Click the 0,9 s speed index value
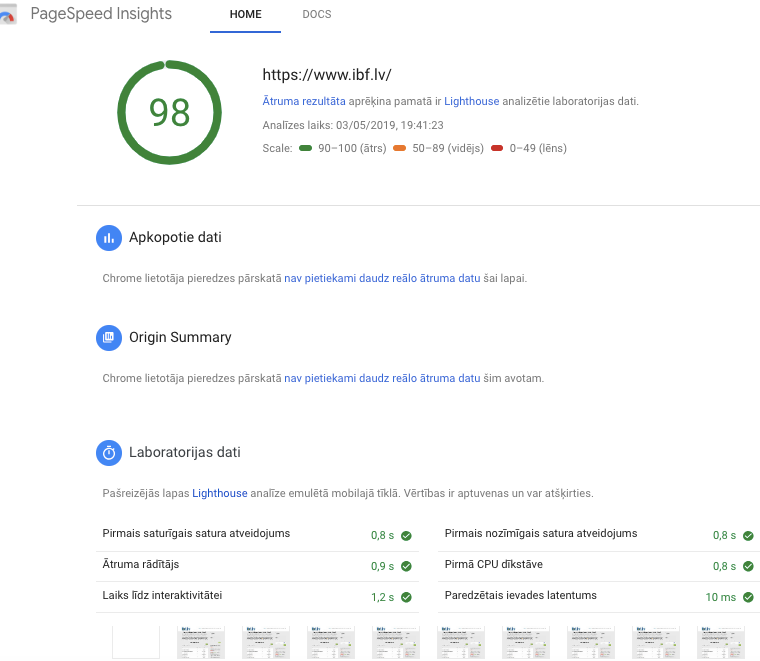This screenshot has width=760, height=661. click(x=382, y=566)
